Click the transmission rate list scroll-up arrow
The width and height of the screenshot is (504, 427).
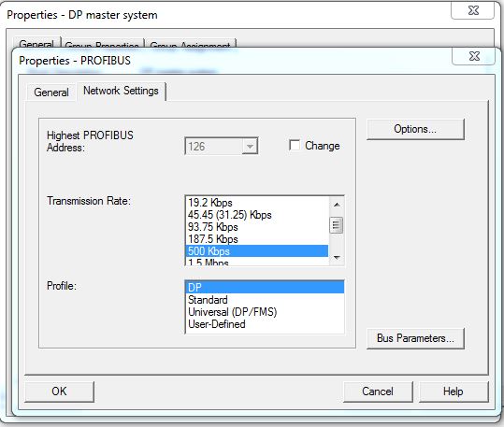(337, 205)
